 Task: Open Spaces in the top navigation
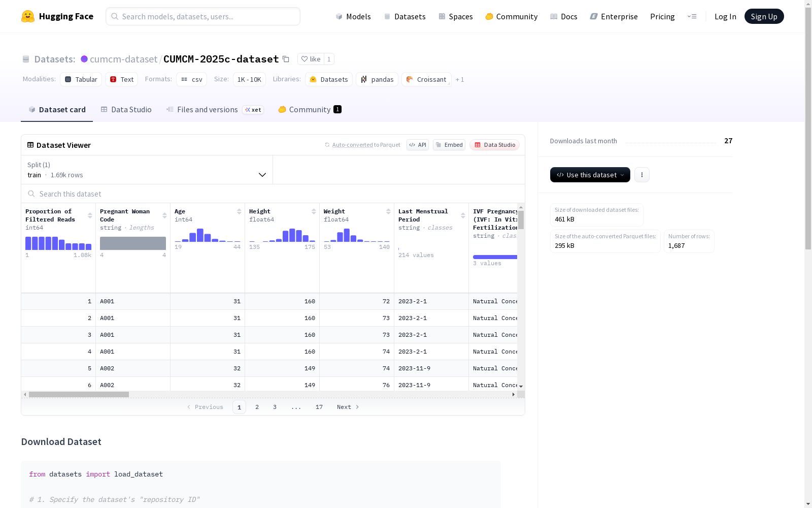(456, 16)
